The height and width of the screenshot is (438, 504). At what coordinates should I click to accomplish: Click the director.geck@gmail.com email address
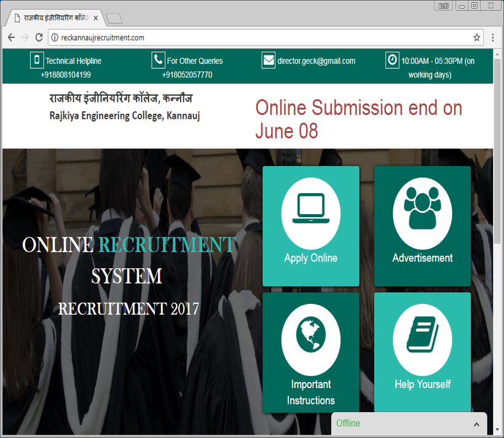[x=317, y=61]
